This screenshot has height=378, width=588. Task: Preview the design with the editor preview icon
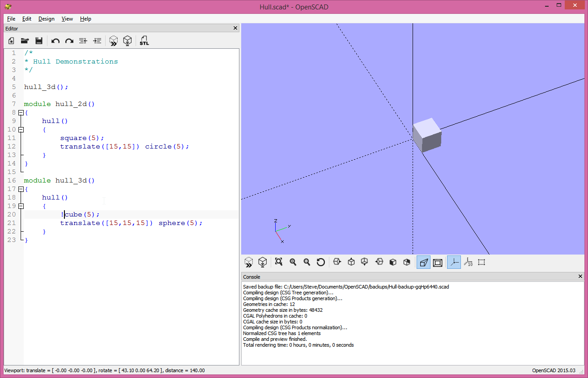tap(113, 41)
